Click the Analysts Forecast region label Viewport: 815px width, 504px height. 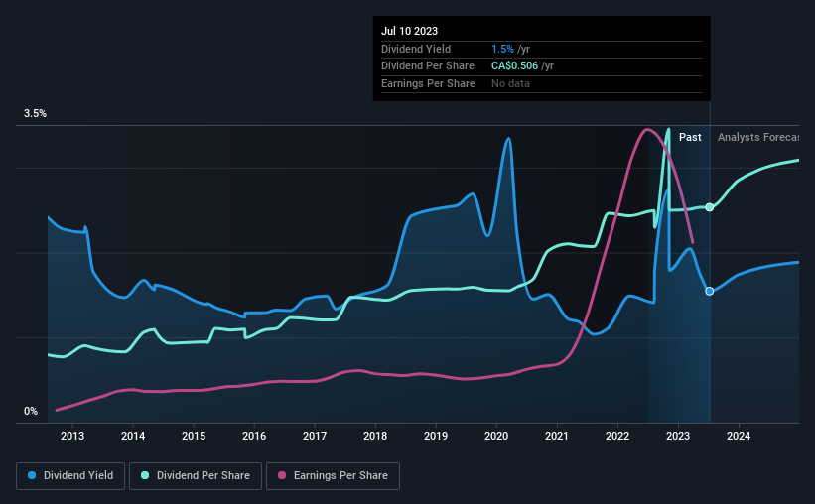coord(758,137)
